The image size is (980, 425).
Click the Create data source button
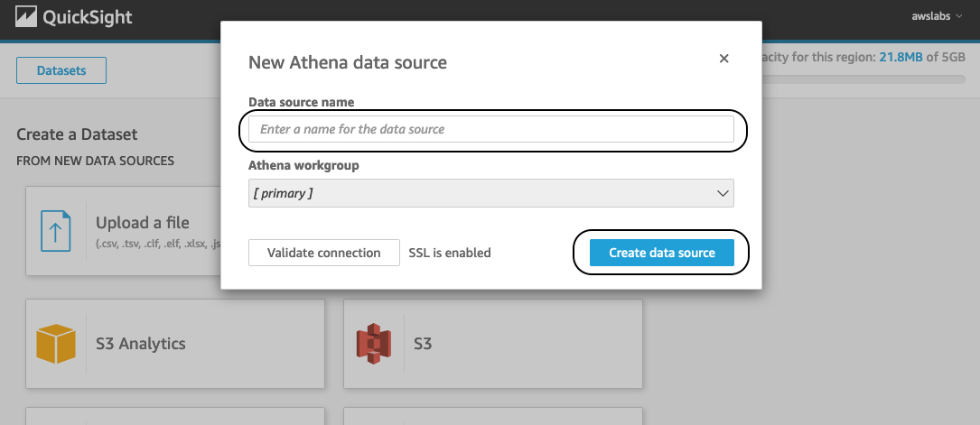pyautogui.click(x=662, y=253)
